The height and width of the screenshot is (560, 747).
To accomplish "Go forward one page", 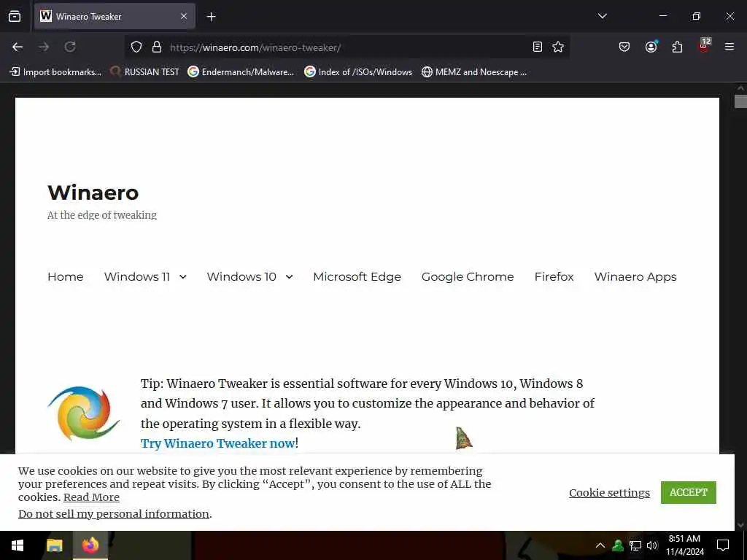I will tap(44, 47).
